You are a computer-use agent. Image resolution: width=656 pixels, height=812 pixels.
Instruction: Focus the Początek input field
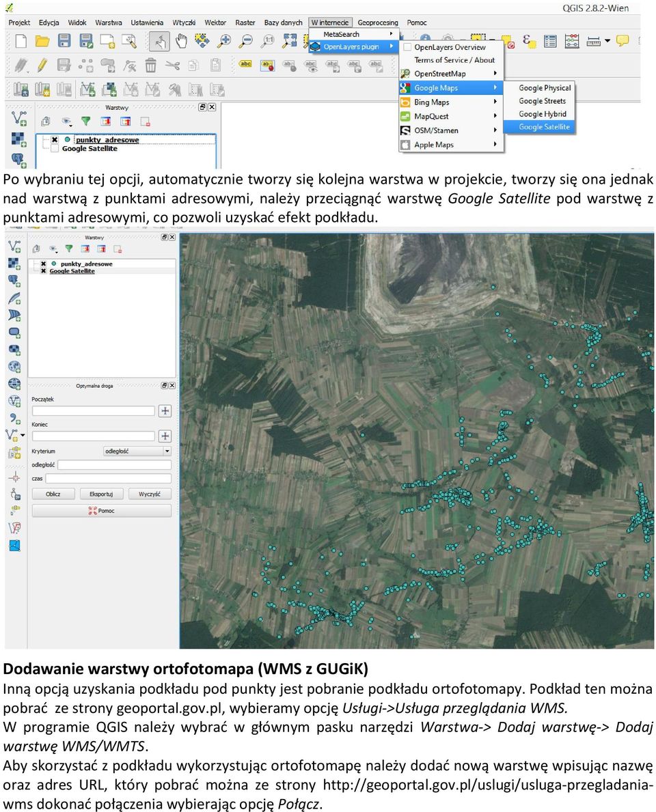93,411
